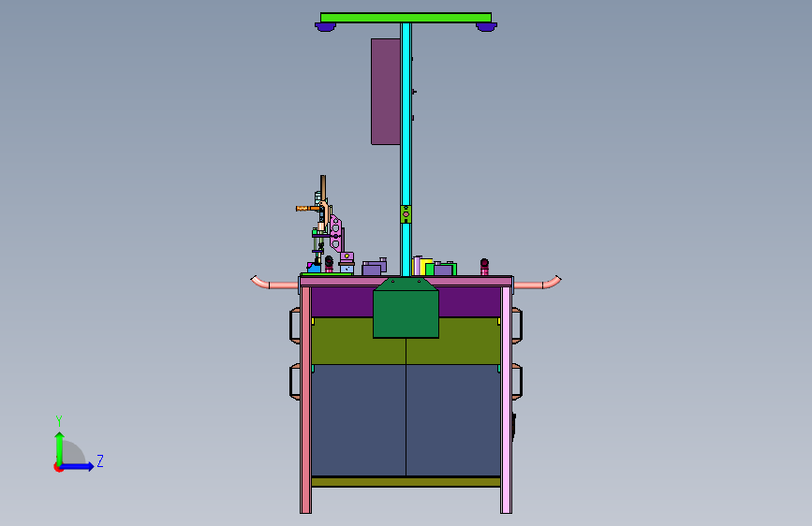Click the red origin dot of the axis triad
Image resolution: width=812 pixels, height=526 pixels.
click(58, 467)
